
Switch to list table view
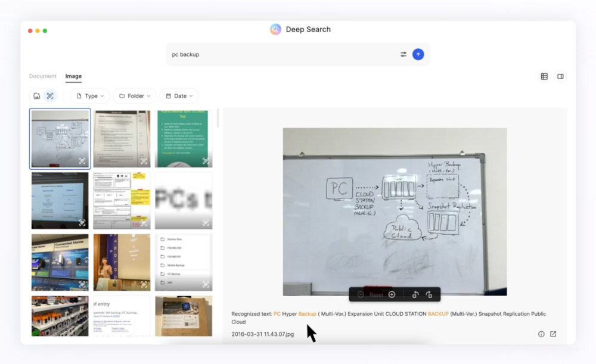click(x=544, y=76)
